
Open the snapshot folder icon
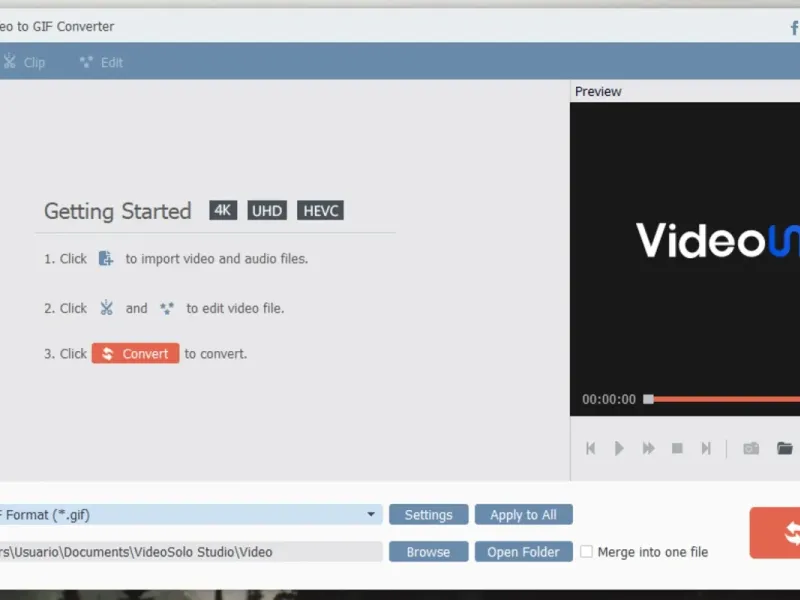[x=785, y=448]
